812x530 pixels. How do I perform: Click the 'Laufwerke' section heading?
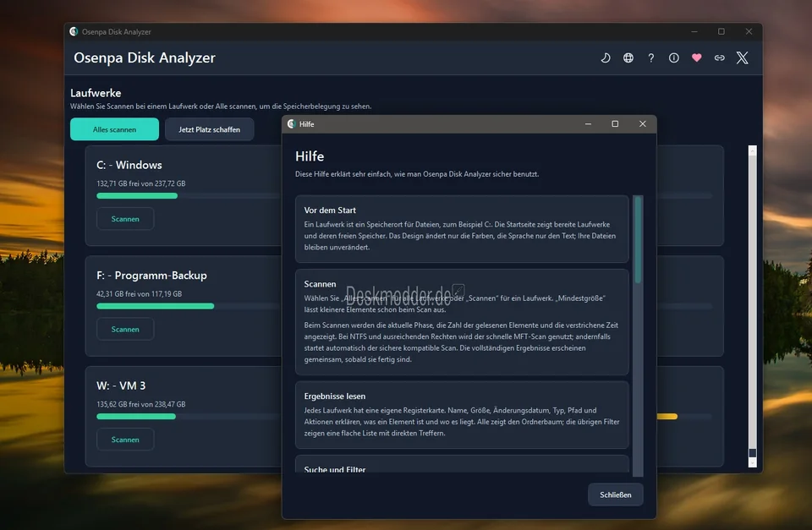pyautogui.click(x=96, y=93)
